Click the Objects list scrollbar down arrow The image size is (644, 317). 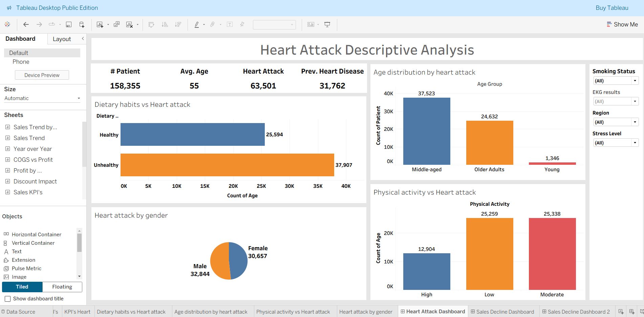click(x=79, y=277)
